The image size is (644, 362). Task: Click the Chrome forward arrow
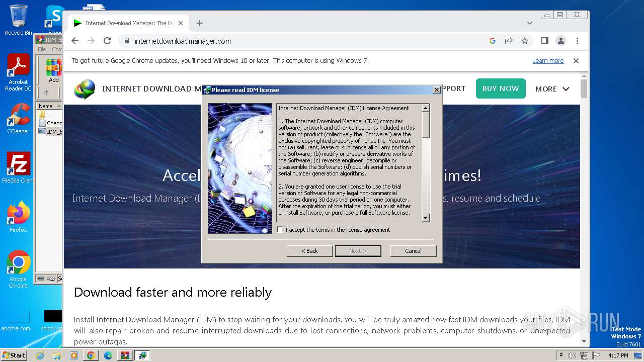coord(91,41)
